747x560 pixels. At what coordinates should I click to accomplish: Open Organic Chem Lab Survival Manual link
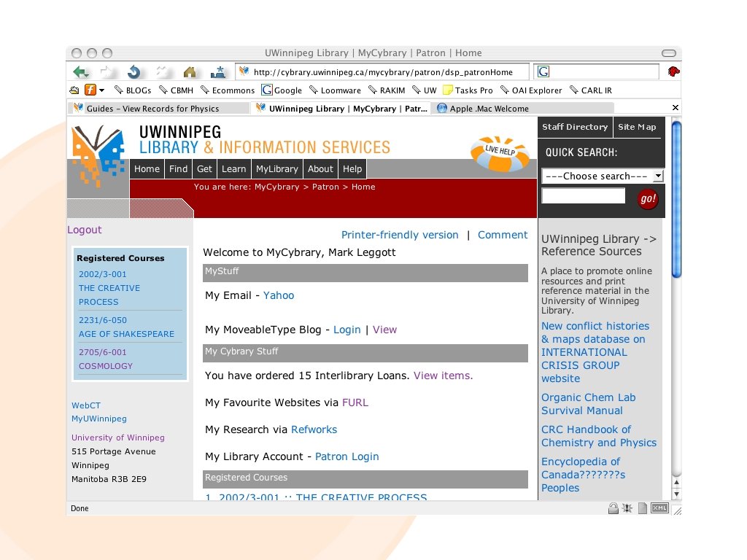[589, 404]
